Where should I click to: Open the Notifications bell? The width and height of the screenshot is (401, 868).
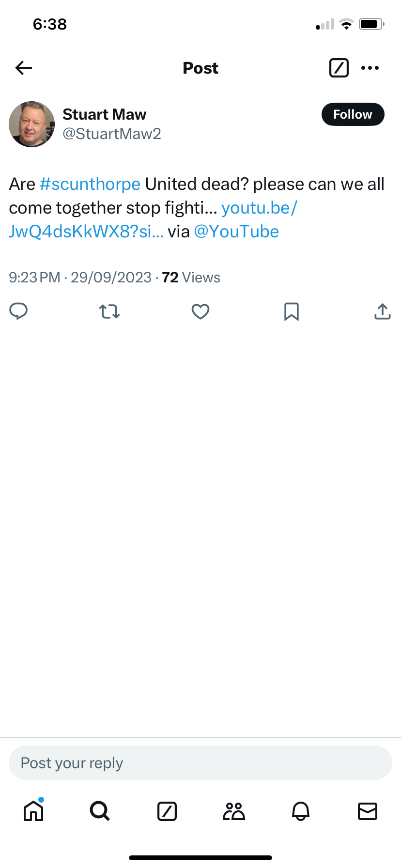[301, 811]
